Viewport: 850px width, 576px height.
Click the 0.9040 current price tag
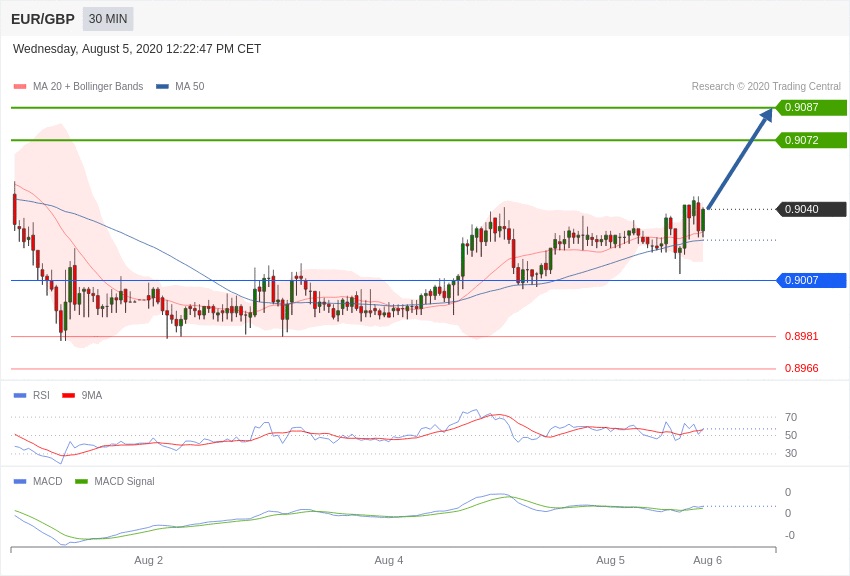click(812, 209)
